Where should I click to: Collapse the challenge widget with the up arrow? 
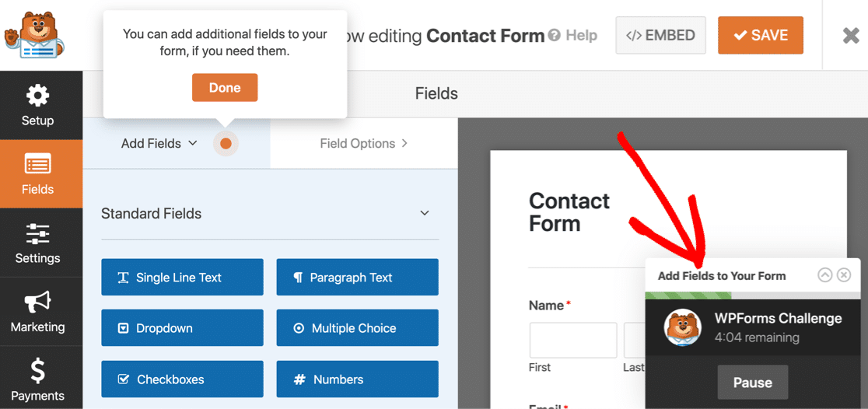tap(824, 275)
